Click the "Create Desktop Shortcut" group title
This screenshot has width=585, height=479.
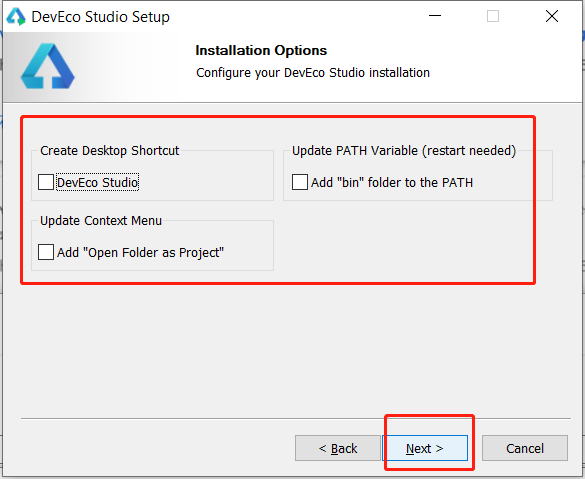(110, 150)
